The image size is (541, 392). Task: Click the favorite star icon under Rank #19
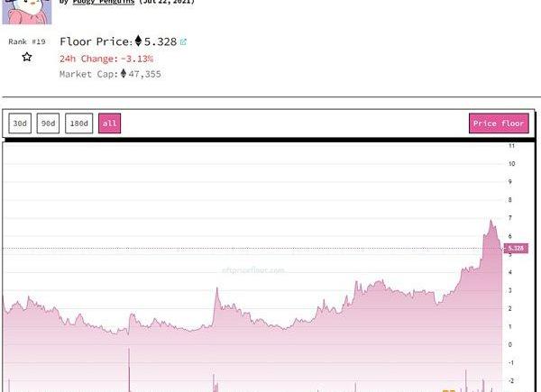point(27,57)
